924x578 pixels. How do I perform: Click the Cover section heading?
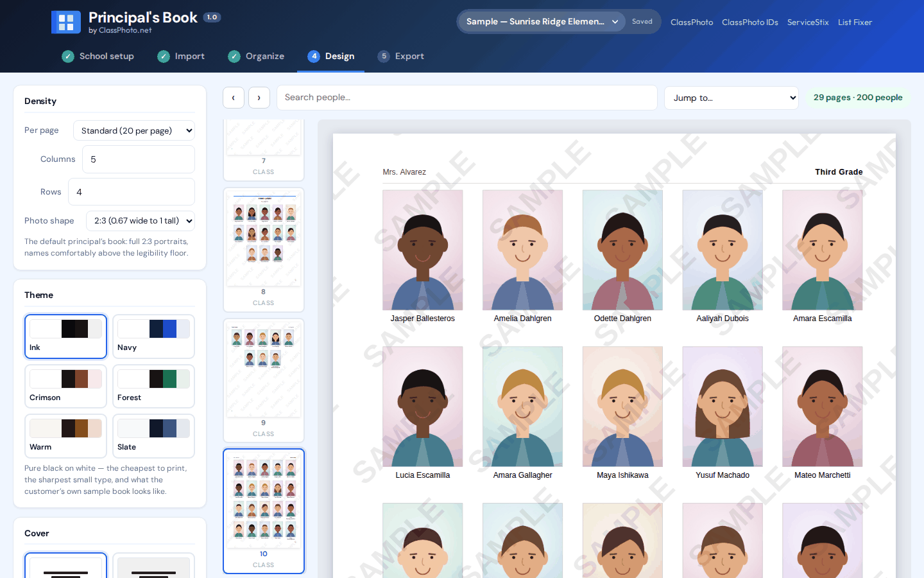(x=37, y=534)
